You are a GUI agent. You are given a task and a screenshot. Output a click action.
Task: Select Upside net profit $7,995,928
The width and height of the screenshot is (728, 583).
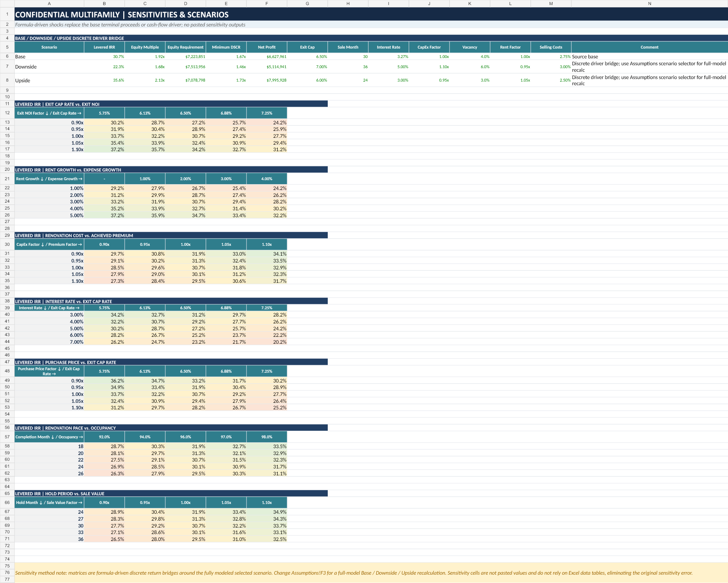tap(267, 80)
